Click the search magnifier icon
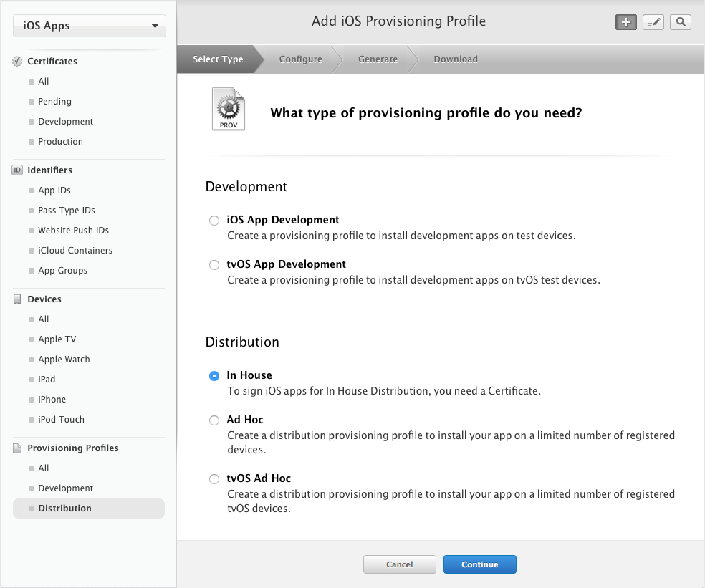 [681, 22]
